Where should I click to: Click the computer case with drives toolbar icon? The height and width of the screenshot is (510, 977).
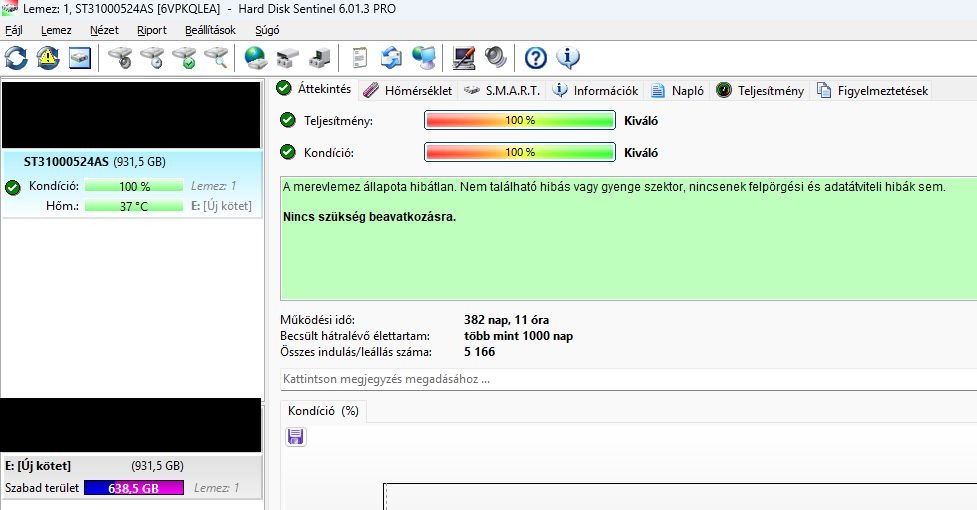tap(320, 58)
